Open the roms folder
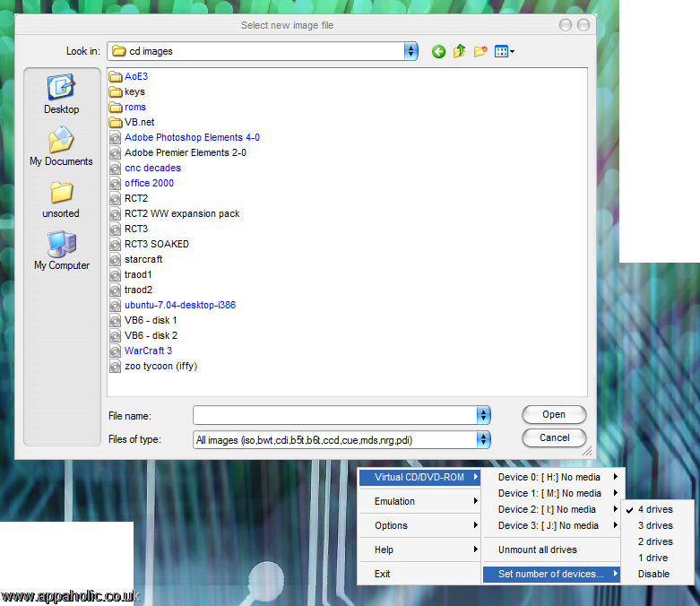700x606 pixels. [127, 107]
